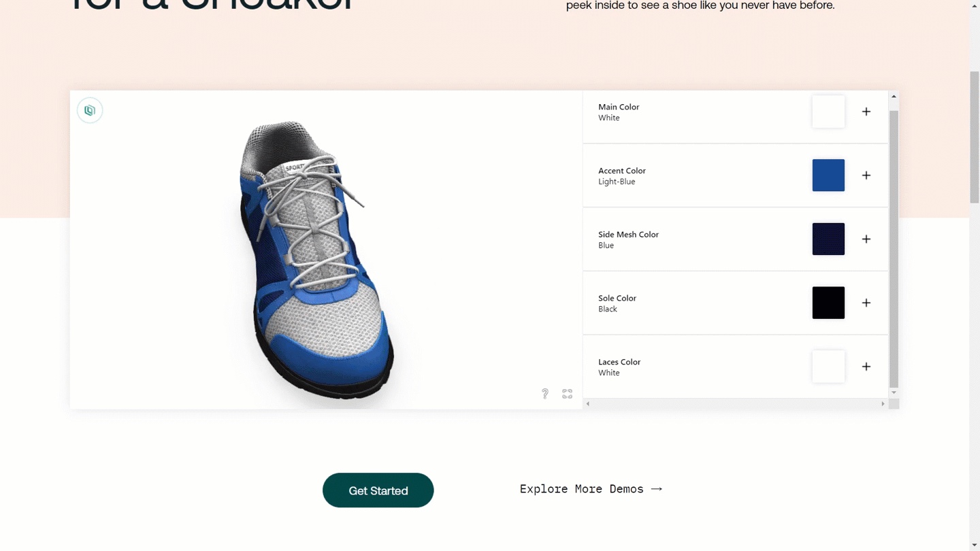The height and width of the screenshot is (551, 980).
Task: Open the help question mark icon
Action: point(545,394)
